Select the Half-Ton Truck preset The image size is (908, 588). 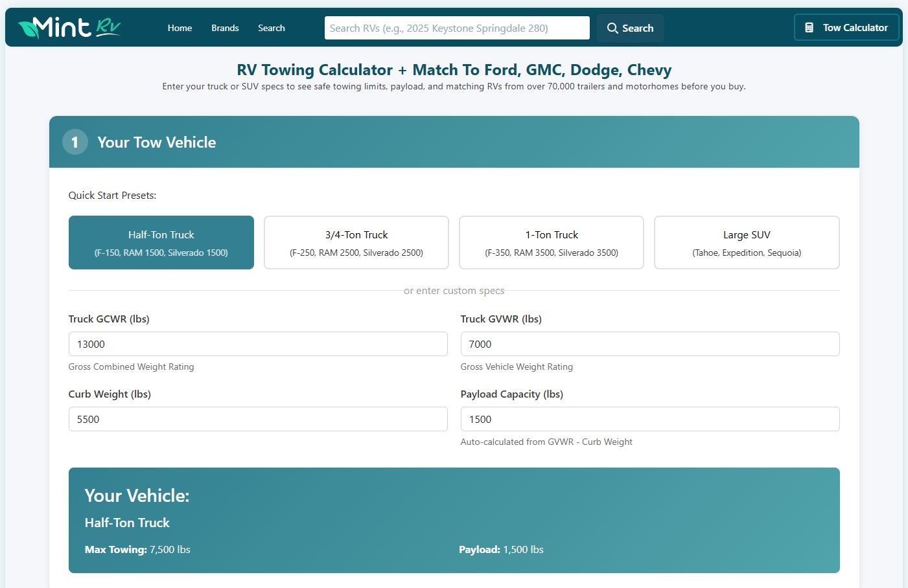point(161,242)
